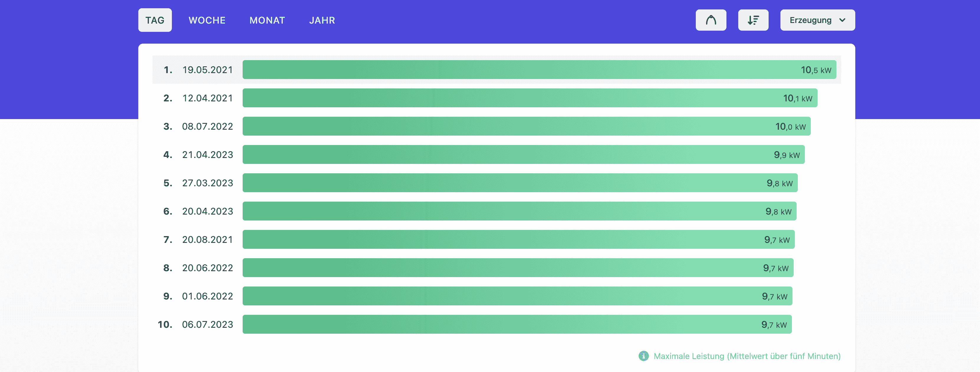Click the 10,5 kW bar at the top
Image resolution: width=980 pixels, height=372 pixels.
tap(533, 70)
